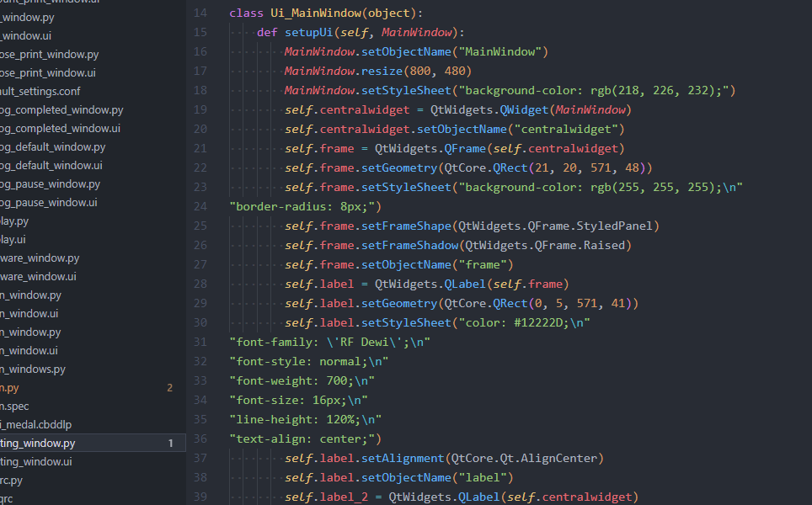Open the rc.py file
This screenshot has width=812, height=505.
[12, 481]
